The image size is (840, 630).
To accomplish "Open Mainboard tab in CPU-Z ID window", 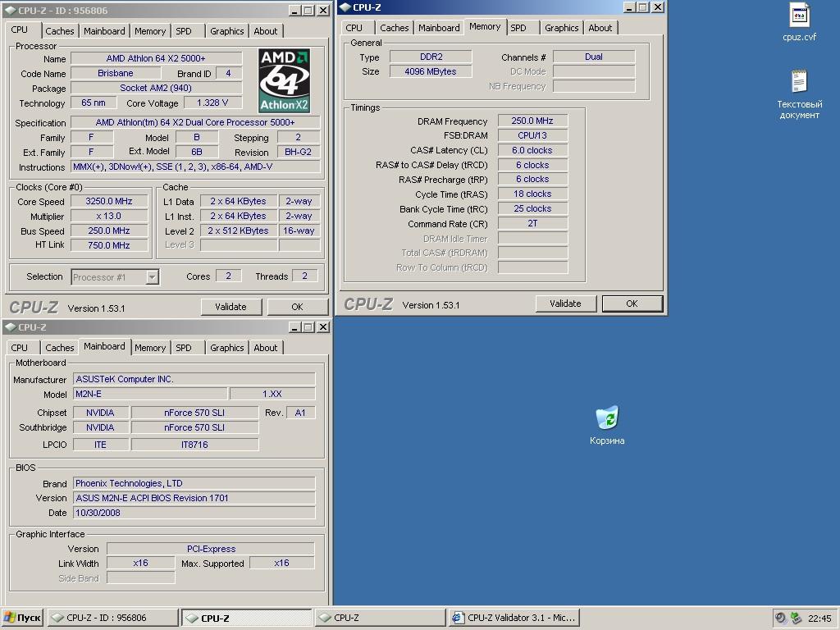I will click(104, 31).
